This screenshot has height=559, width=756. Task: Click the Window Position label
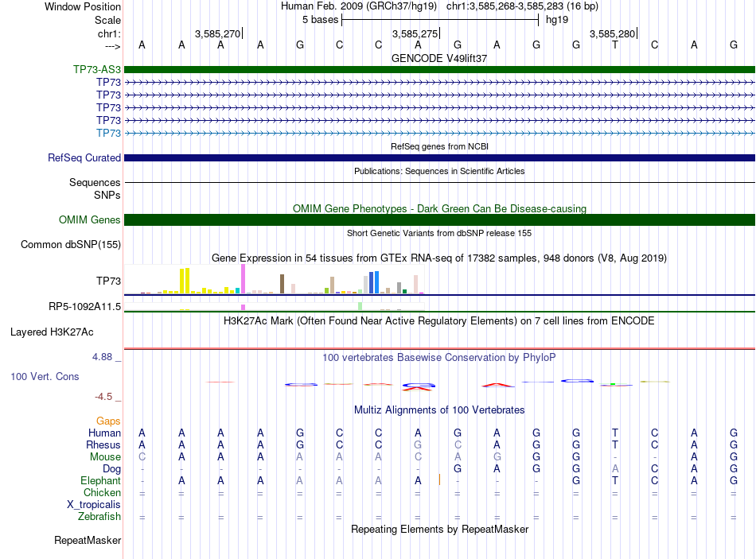coord(83,6)
